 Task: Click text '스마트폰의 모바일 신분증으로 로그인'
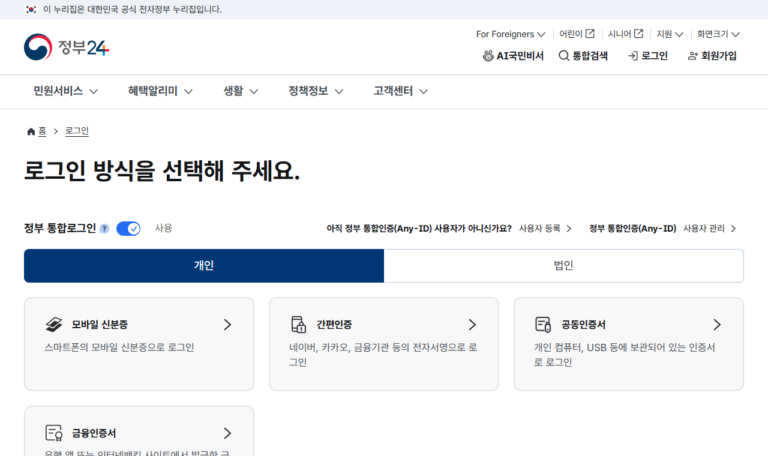[119, 347]
